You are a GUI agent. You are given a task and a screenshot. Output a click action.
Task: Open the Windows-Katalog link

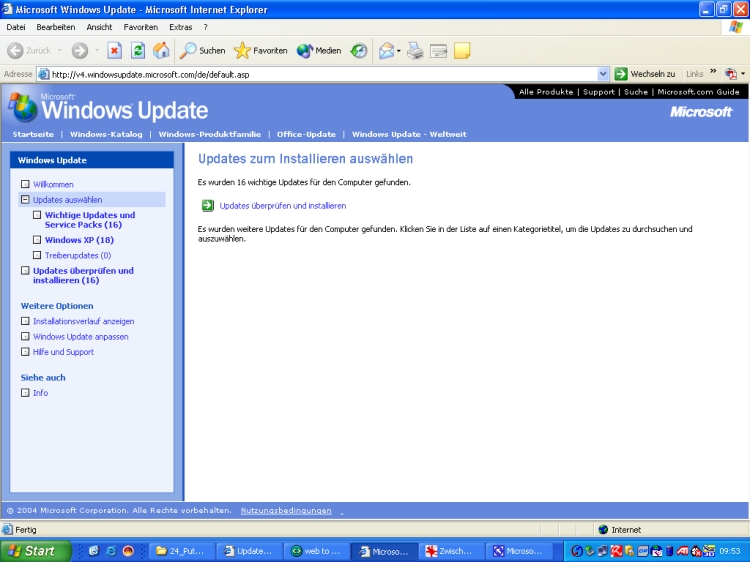[x=106, y=134]
